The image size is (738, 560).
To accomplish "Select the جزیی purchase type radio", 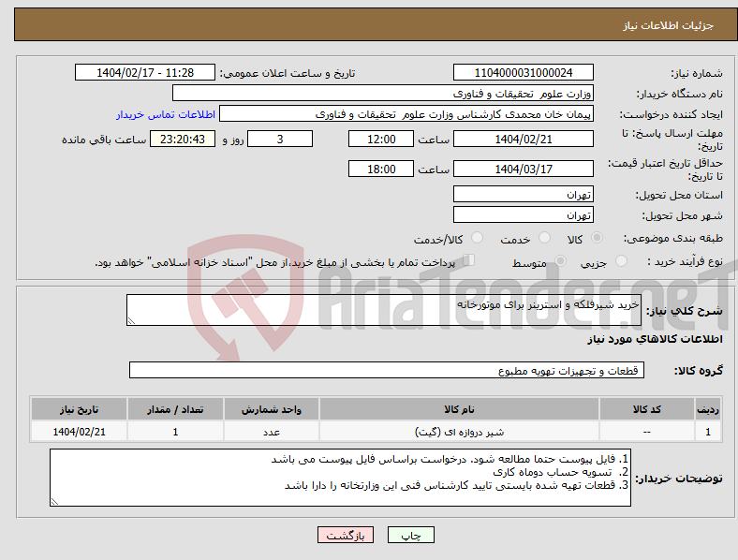I will point(621,260).
